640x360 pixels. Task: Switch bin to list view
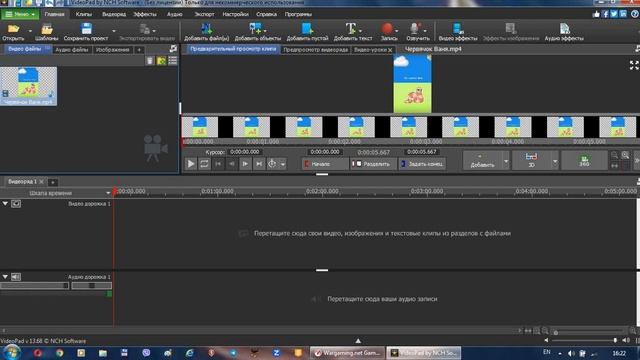[x=173, y=61]
